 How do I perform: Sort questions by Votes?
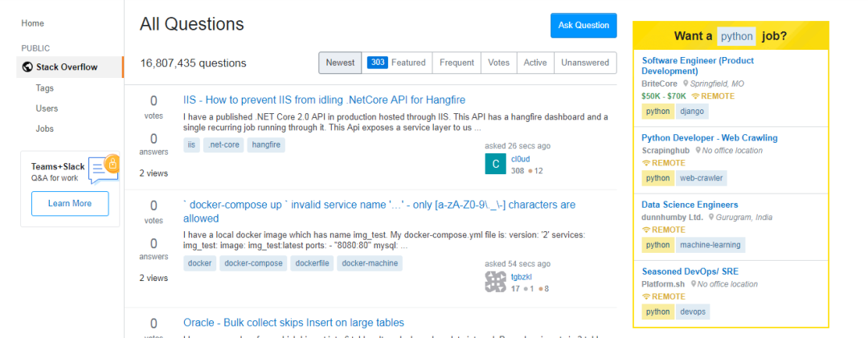[499, 63]
